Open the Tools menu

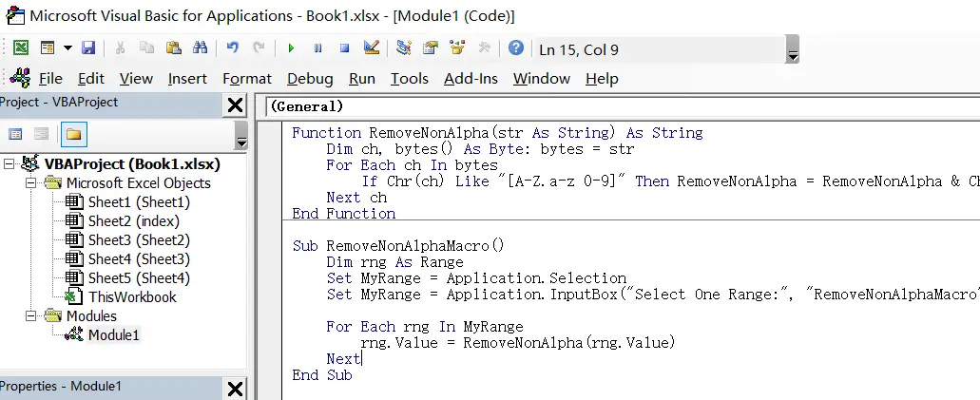point(409,79)
